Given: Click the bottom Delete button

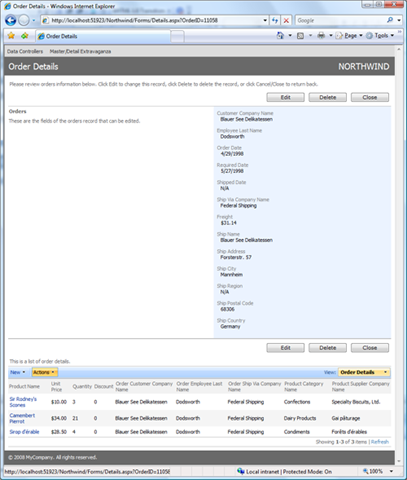Looking at the screenshot, I should 328,348.
